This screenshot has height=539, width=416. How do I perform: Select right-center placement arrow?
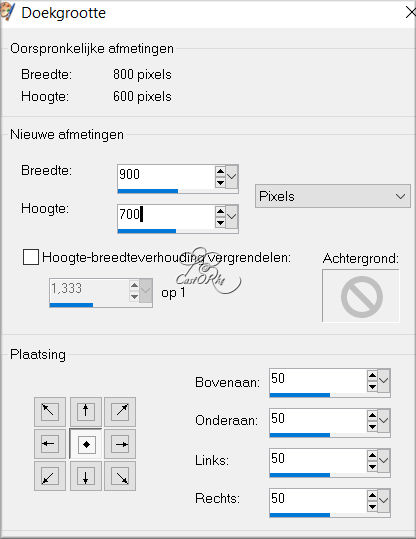click(x=120, y=444)
